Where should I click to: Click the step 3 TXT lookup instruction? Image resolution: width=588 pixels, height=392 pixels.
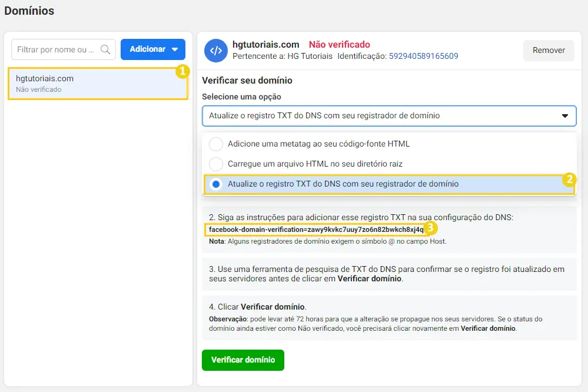pyautogui.click(x=387, y=274)
